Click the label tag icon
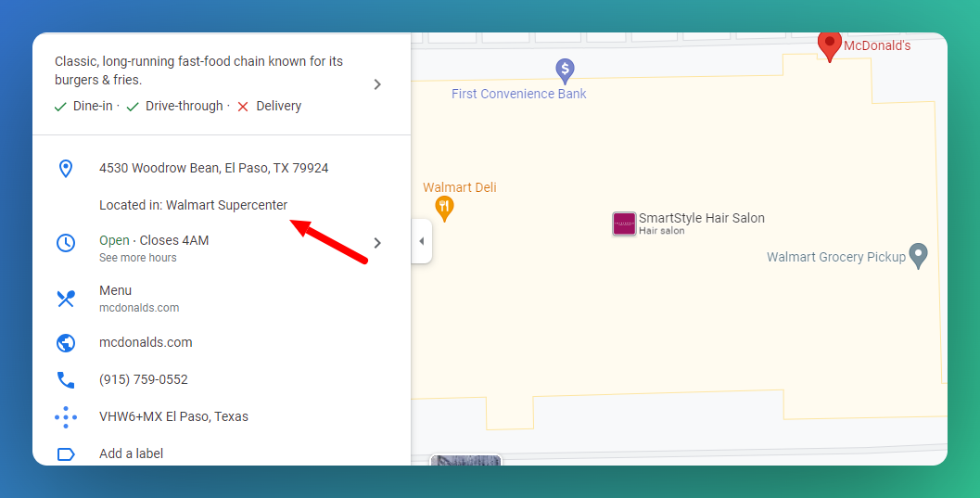 66,454
